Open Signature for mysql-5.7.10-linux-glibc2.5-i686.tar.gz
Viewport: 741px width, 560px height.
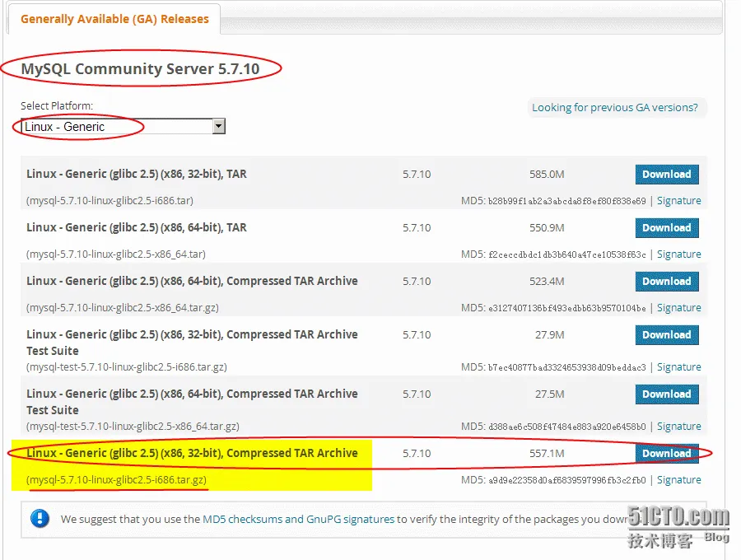point(679,480)
